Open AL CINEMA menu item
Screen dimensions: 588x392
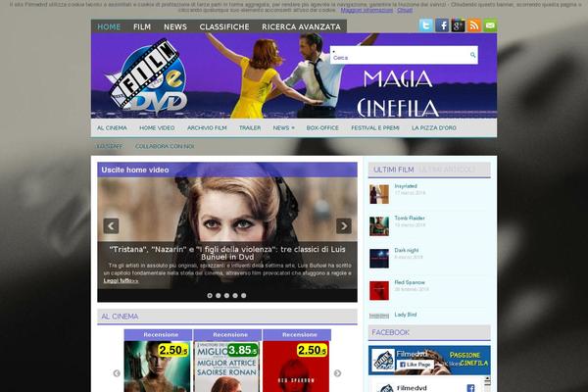(x=112, y=128)
